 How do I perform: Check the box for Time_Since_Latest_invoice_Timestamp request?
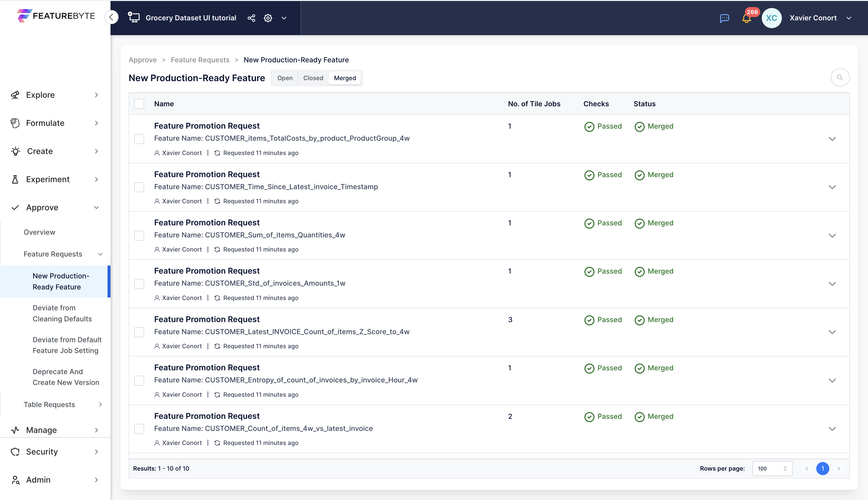pos(139,187)
